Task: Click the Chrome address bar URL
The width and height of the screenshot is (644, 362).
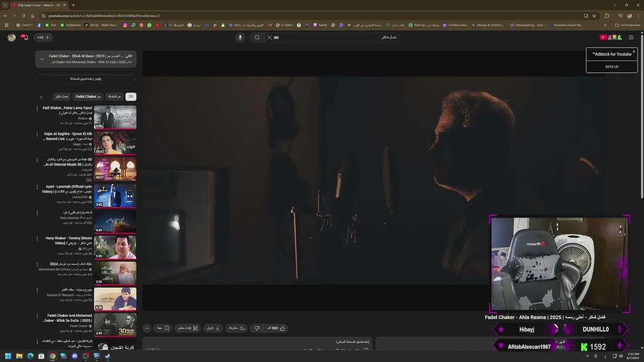Action: coord(104,16)
